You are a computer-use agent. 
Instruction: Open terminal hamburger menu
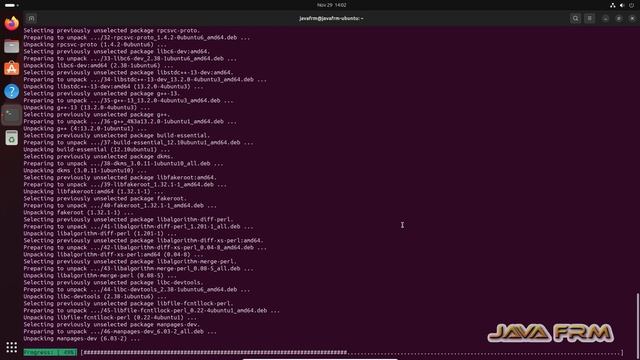589,18
